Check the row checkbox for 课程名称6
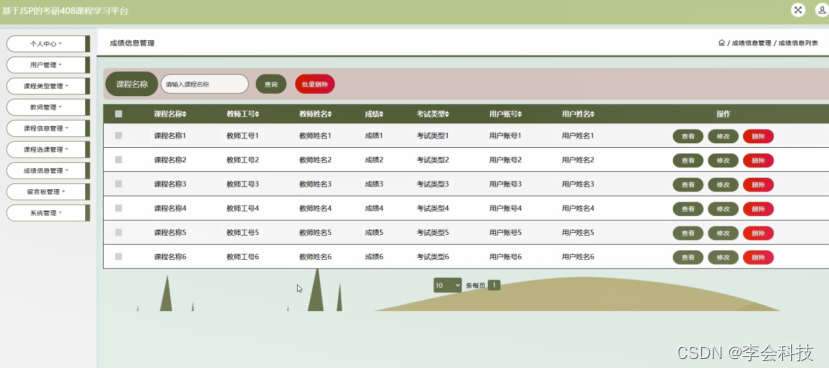 (118, 257)
